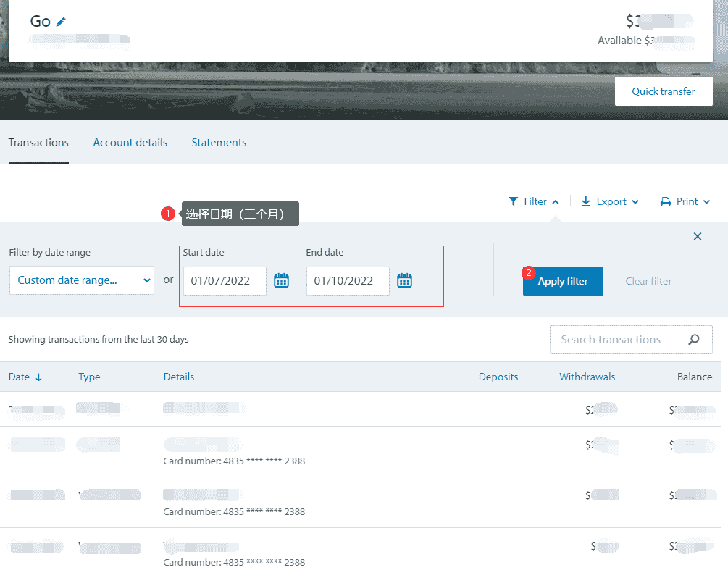Select the Transactions tab
The image size is (728, 570).
pos(38,143)
